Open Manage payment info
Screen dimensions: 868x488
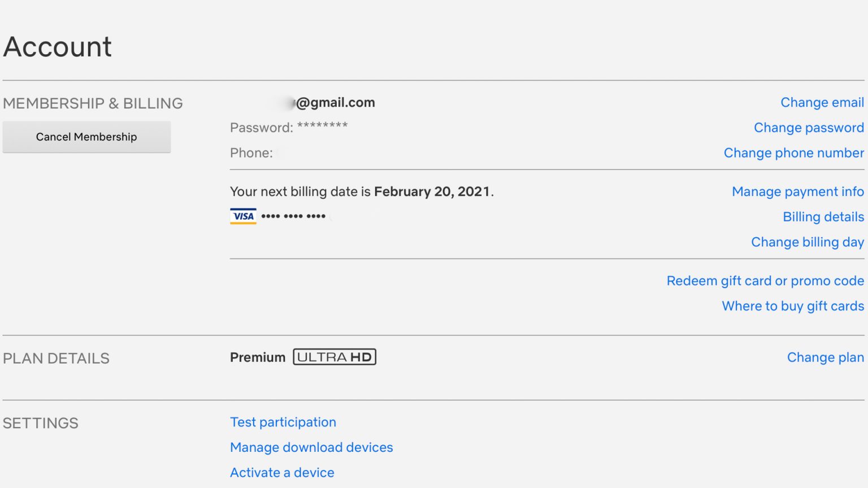tap(797, 191)
